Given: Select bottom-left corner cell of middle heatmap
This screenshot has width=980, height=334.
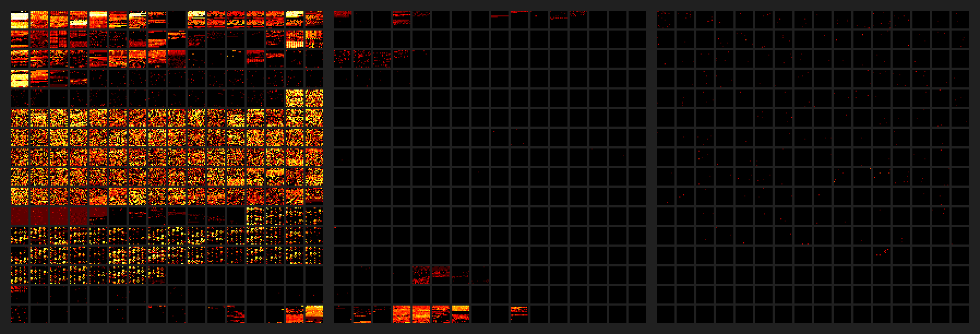Looking at the screenshot, I should (x=343, y=314).
